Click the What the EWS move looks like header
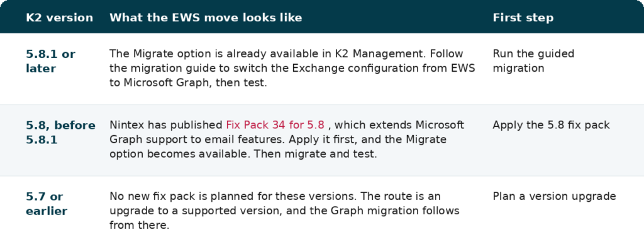 (x=206, y=18)
